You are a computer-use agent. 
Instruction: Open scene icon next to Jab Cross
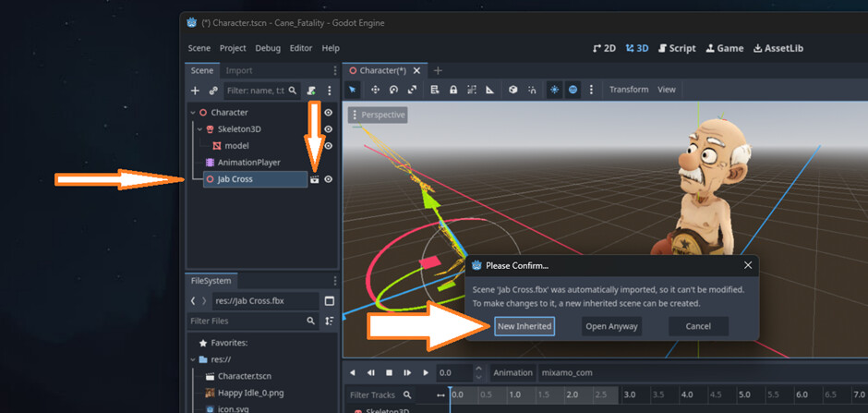pyautogui.click(x=314, y=179)
